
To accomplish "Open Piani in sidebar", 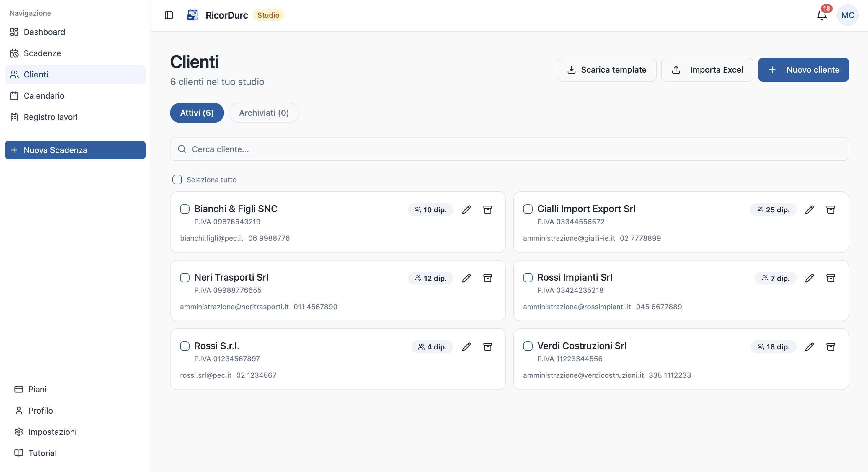I will pyautogui.click(x=75, y=389).
